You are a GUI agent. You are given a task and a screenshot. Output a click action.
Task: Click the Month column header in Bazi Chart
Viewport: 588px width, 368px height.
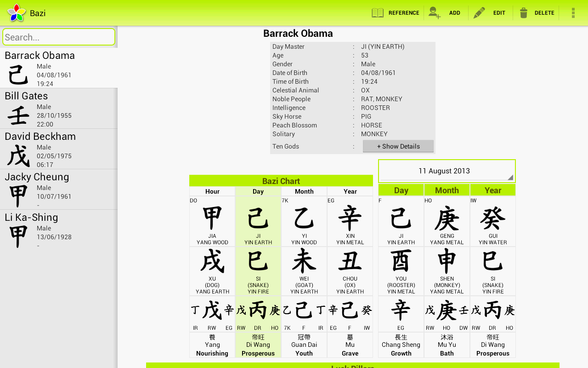pyautogui.click(x=304, y=191)
